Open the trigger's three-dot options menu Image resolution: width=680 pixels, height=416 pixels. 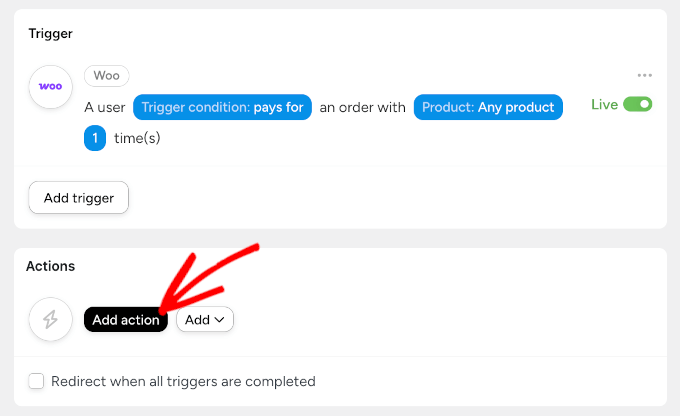645,76
